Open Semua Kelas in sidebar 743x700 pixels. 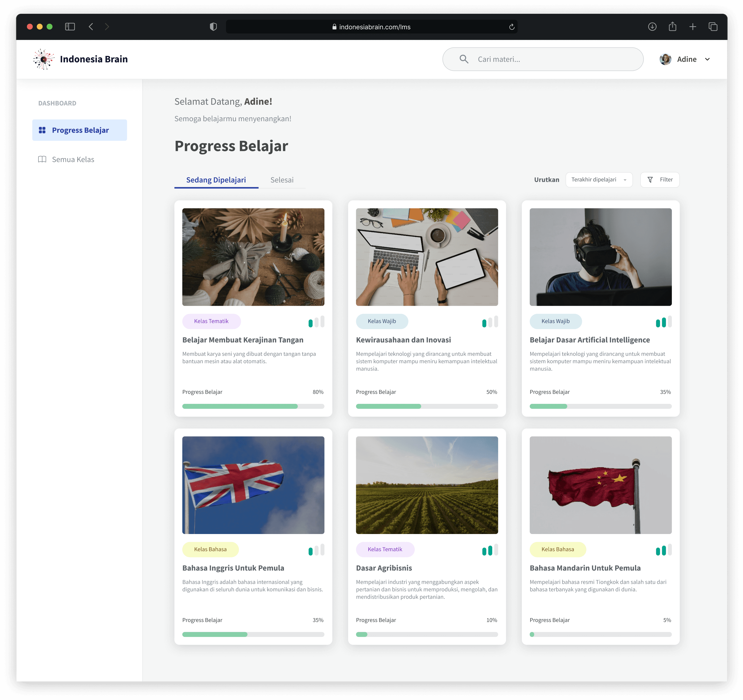pos(73,160)
